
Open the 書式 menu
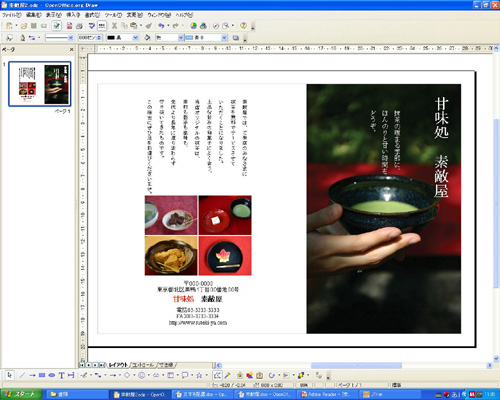coord(92,15)
